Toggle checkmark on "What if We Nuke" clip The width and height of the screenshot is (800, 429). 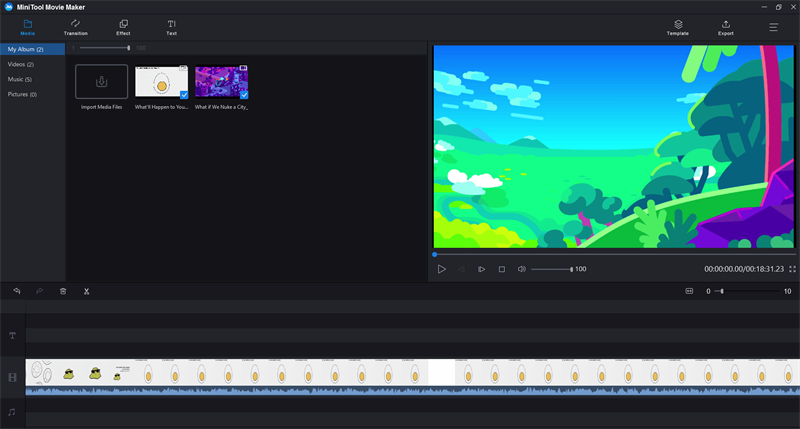244,94
